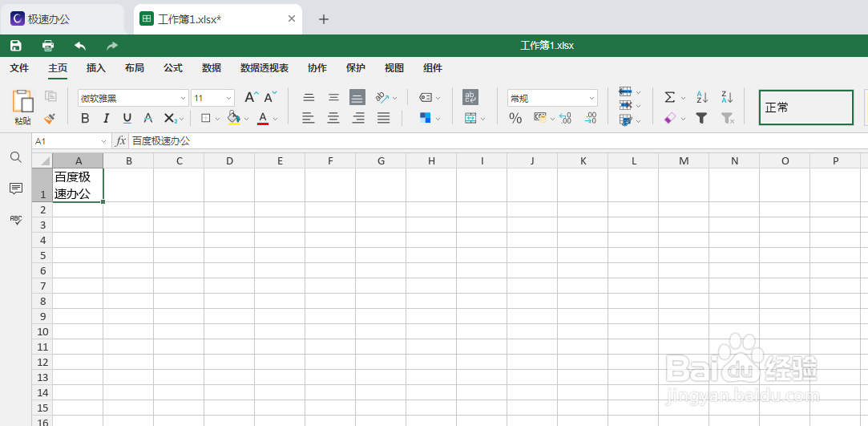868x426 pixels.
Task: Expand AutoSum sigma dropdown arrow
Action: pos(683,98)
